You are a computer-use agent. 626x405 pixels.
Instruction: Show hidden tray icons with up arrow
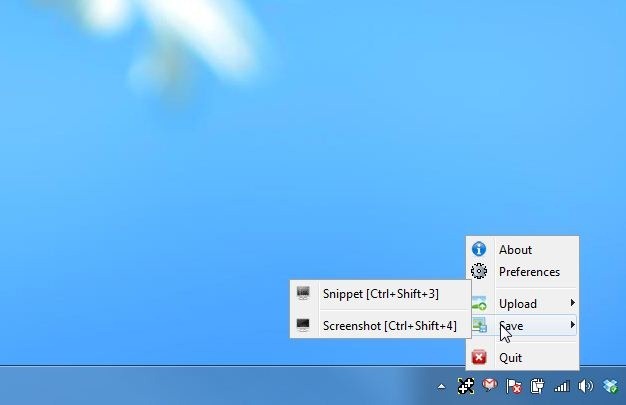(x=441, y=386)
